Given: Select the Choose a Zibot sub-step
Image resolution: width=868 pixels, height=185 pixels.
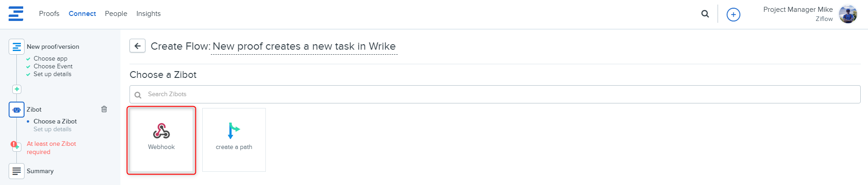Looking at the screenshot, I should coord(55,121).
